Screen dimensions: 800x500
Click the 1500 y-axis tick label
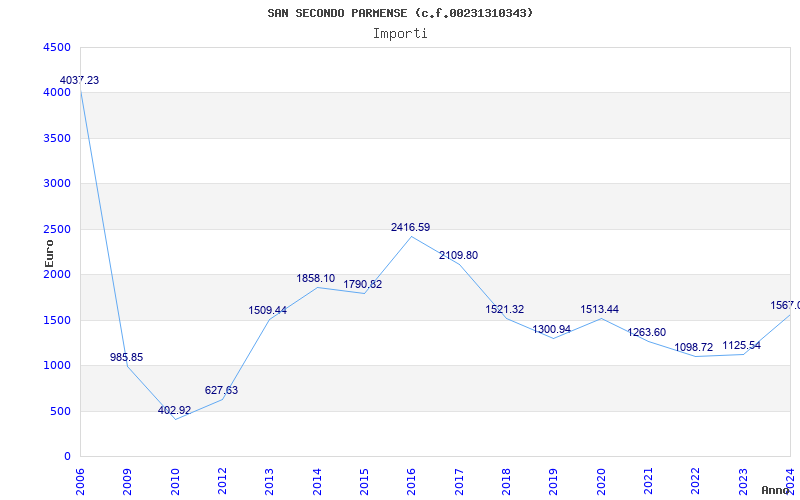[x=57, y=320]
